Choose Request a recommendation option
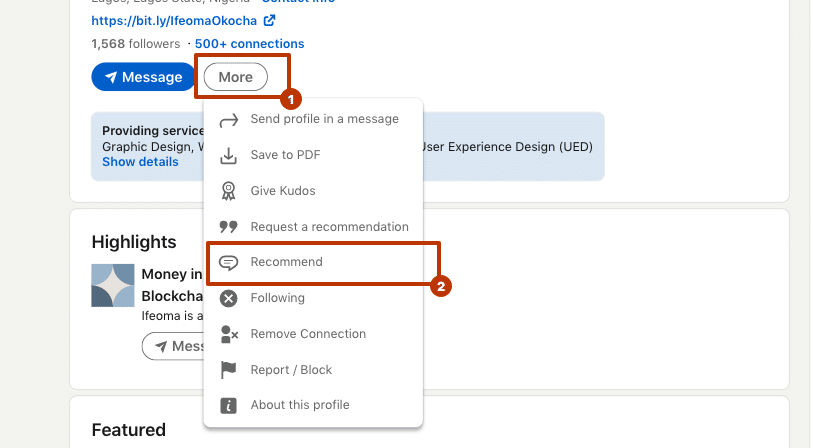The width and height of the screenshot is (813, 448). (313, 227)
